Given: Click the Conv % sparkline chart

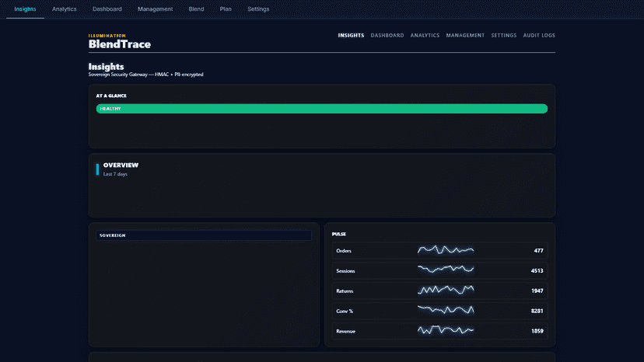Looking at the screenshot, I should pyautogui.click(x=446, y=310).
